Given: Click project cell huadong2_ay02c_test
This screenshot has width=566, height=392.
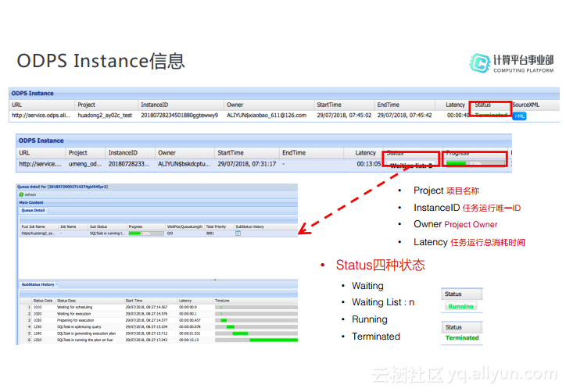Looking at the screenshot, I should point(105,116).
